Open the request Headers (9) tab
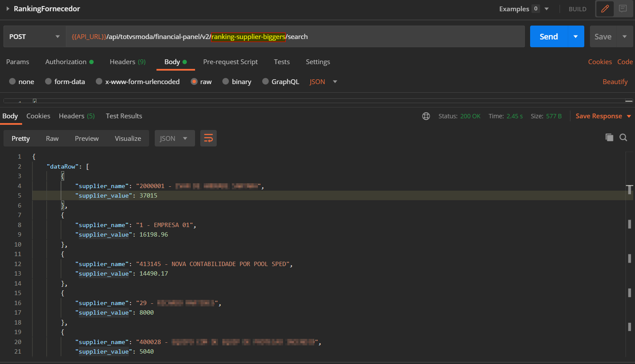Screen dimensions: 635x364 coord(128,62)
